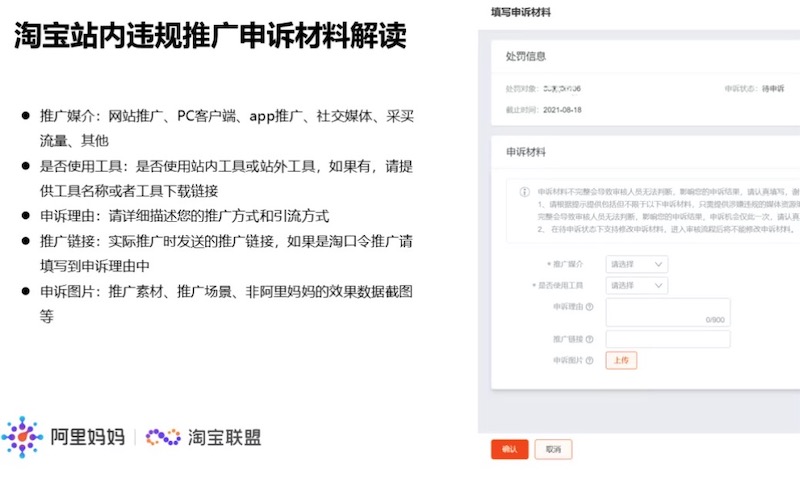
Task: Click the bullet text starting 申诉图片
Action: click(x=227, y=304)
